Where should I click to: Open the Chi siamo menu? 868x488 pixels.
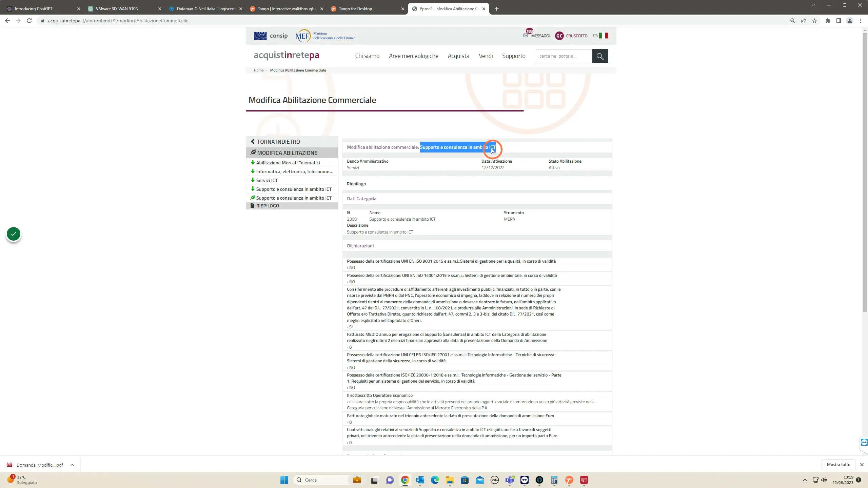[x=367, y=56]
